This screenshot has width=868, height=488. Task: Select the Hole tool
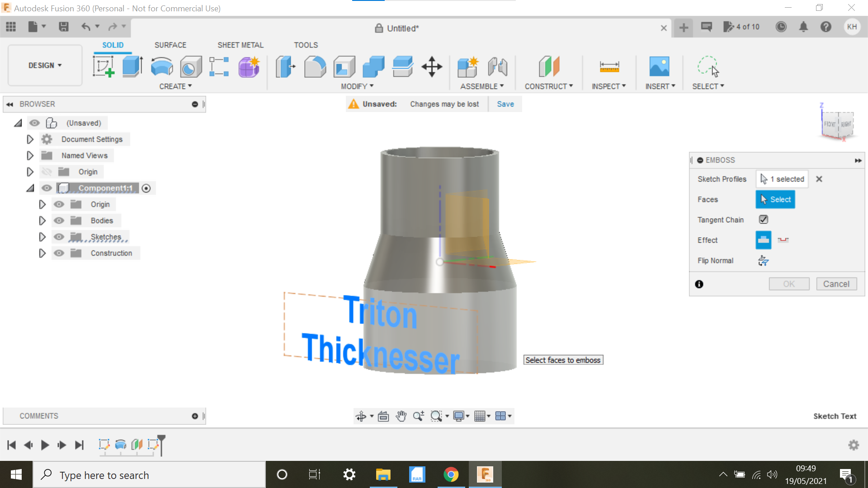[x=191, y=67]
